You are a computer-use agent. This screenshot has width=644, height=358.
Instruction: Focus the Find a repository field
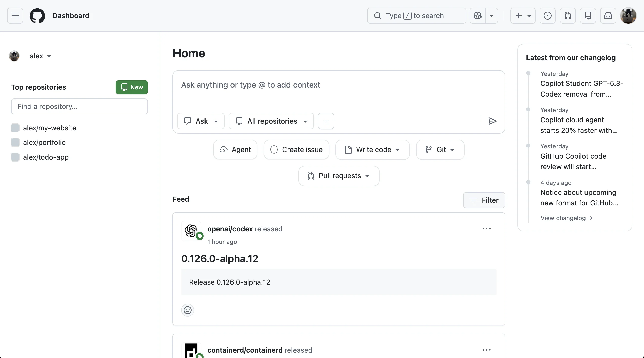(79, 106)
